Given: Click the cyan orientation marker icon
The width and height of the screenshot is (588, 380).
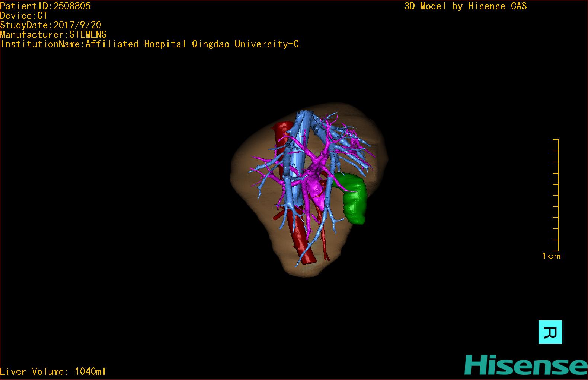Looking at the screenshot, I should pos(550,332).
